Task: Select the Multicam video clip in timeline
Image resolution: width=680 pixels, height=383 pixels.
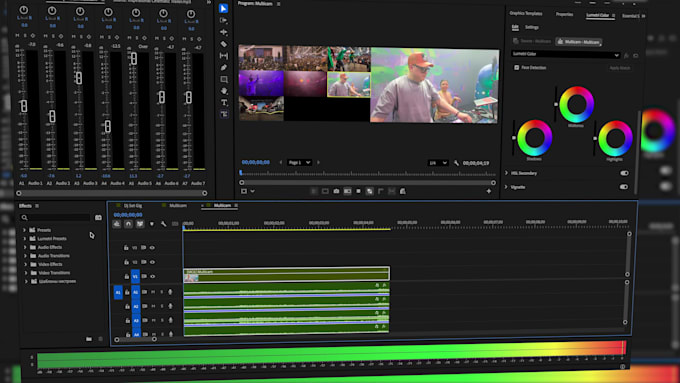Action: coord(286,275)
